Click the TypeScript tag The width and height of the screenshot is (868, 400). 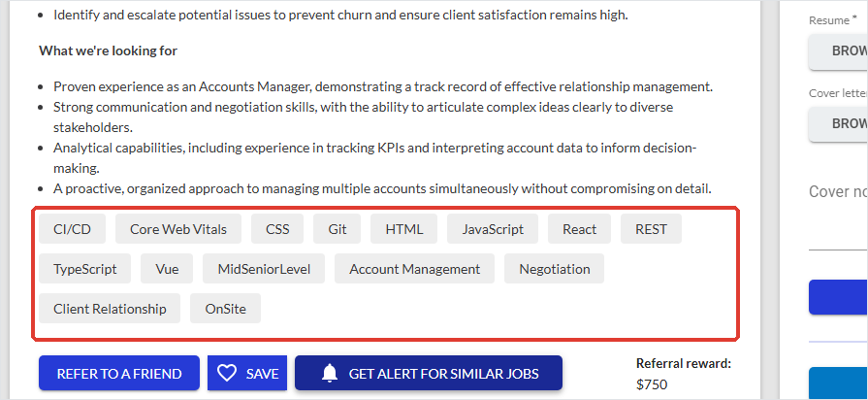click(x=84, y=269)
